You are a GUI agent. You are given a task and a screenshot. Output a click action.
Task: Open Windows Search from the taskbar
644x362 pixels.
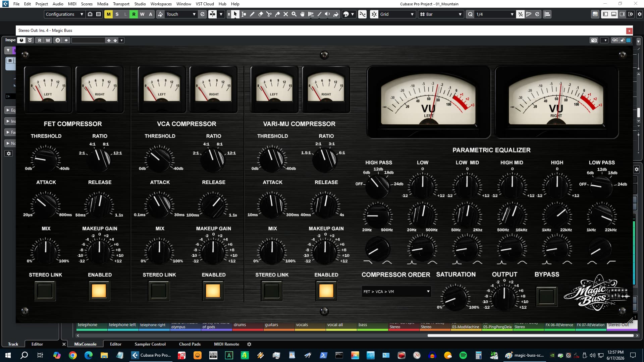tap(24, 355)
